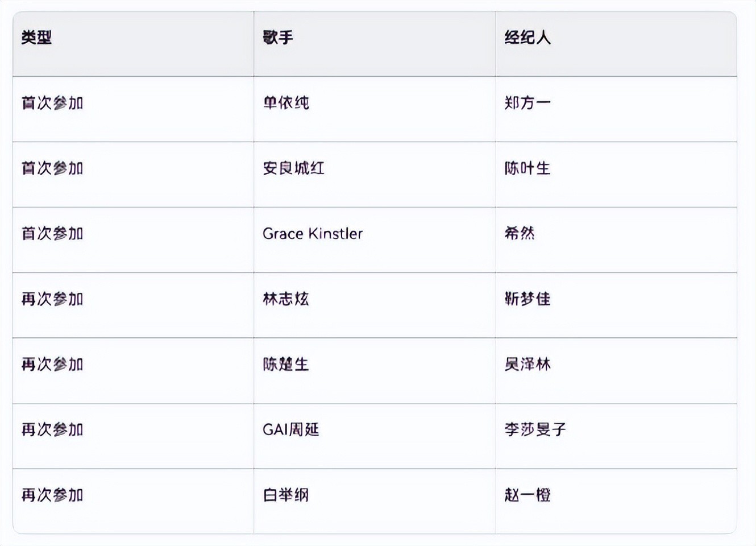
Task: Select the singer cell 白举纲
Action: pos(286,495)
